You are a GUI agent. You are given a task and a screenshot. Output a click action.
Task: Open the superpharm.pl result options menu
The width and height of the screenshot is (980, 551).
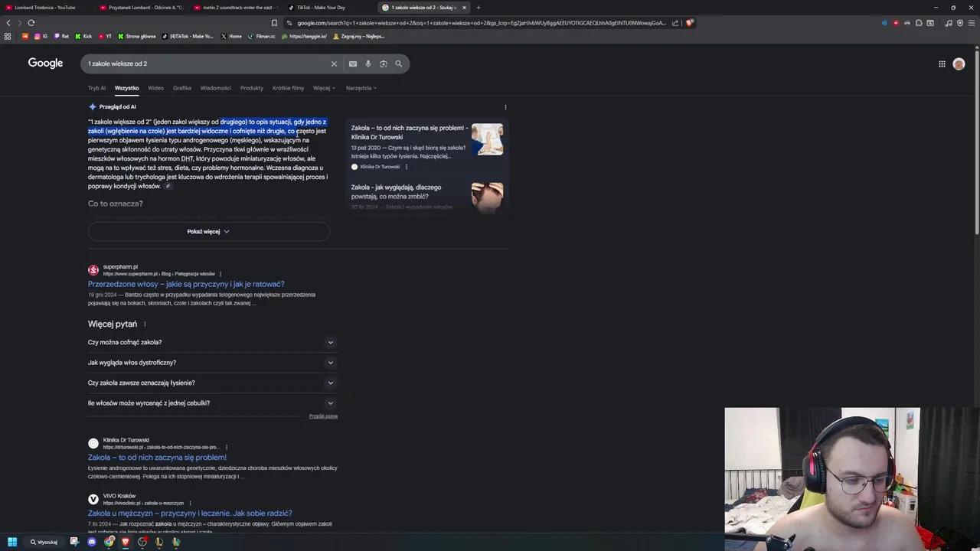tap(220, 274)
